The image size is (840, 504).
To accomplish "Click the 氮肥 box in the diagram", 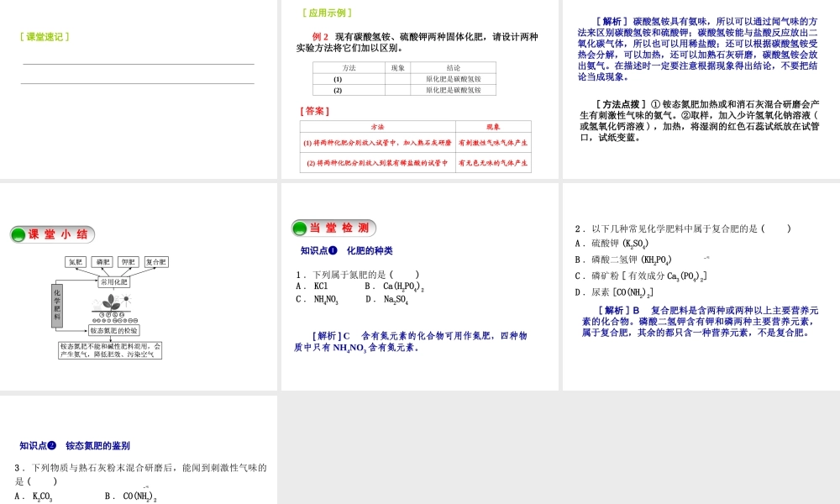I will (x=76, y=262).
